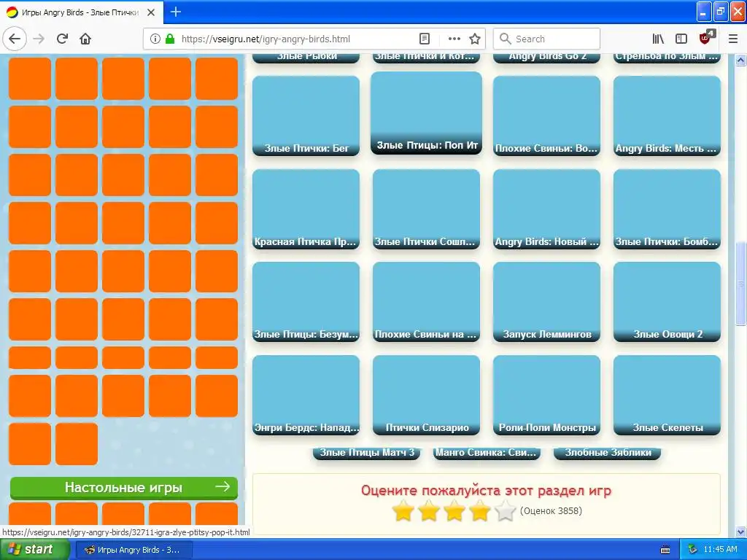Click page scrollbar up arrow
Screen dimensions: 747x560
(740, 60)
